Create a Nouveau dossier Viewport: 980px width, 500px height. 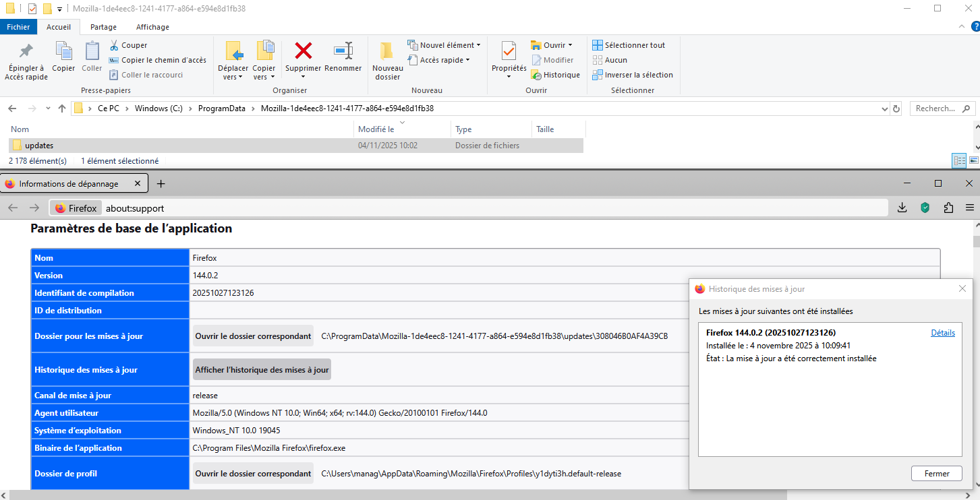(387, 61)
